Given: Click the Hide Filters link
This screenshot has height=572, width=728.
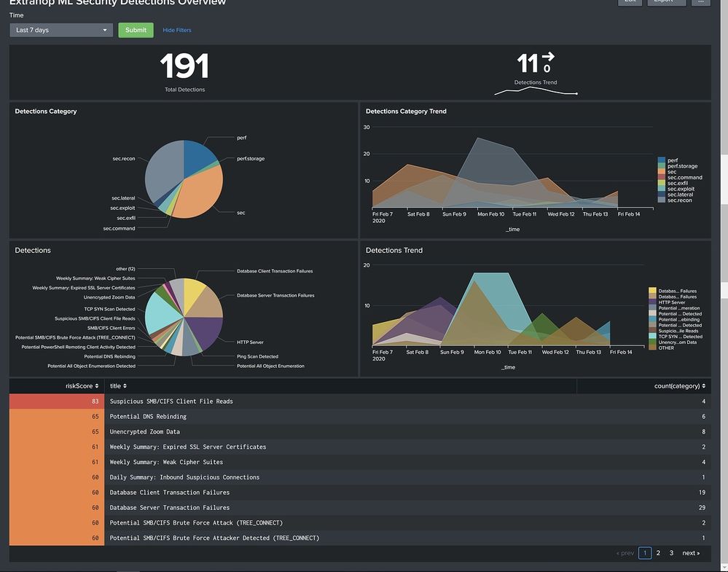Looking at the screenshot, I should tap(177, 30).
